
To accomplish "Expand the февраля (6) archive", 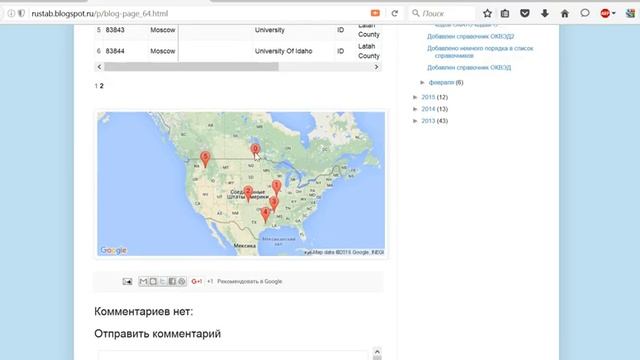I will [x=423, y=82].
